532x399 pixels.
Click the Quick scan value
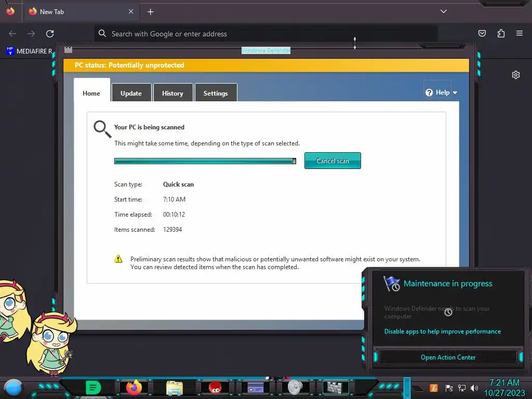click(178, 184)
